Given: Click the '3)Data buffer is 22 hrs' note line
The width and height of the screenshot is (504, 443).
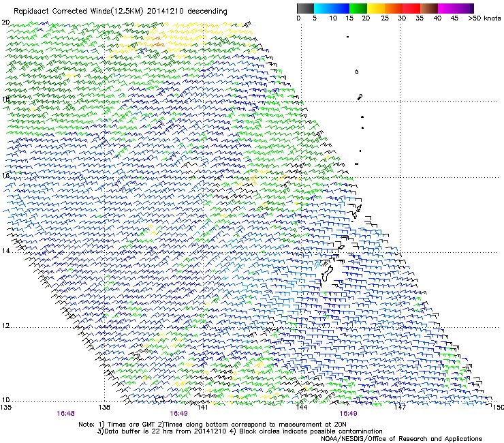Looking at the screenshot, I should pyautogui.click(x=240, y=431).
